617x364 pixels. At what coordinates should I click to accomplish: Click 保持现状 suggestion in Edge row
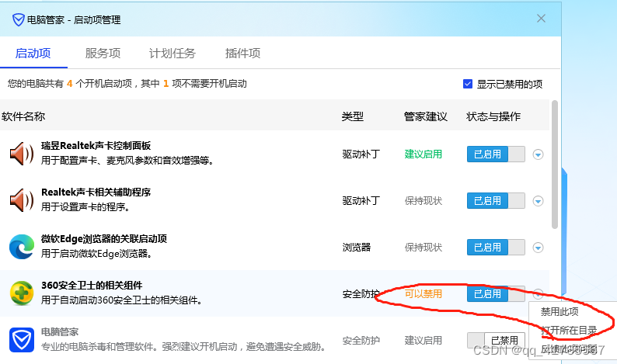point(424,248)
